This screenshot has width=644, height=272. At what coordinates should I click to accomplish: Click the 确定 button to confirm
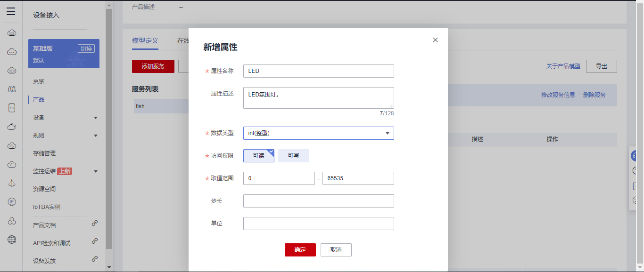[300, 250]
